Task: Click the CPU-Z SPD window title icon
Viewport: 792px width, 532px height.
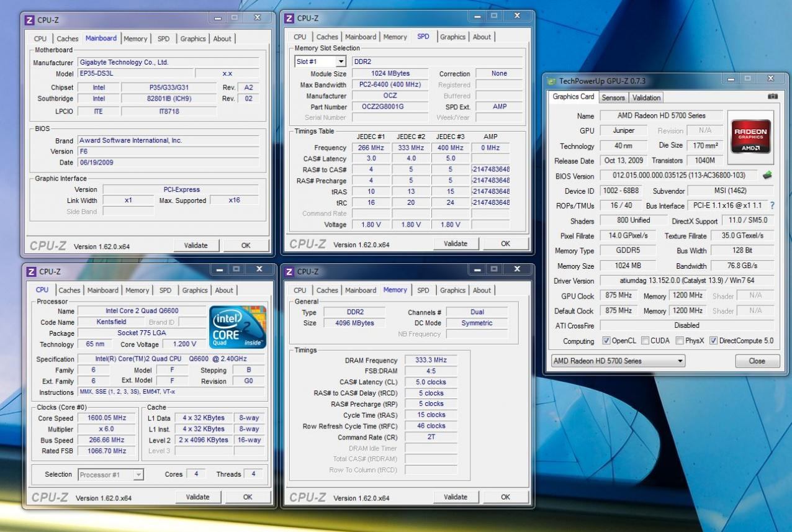Action: [289, 18]
